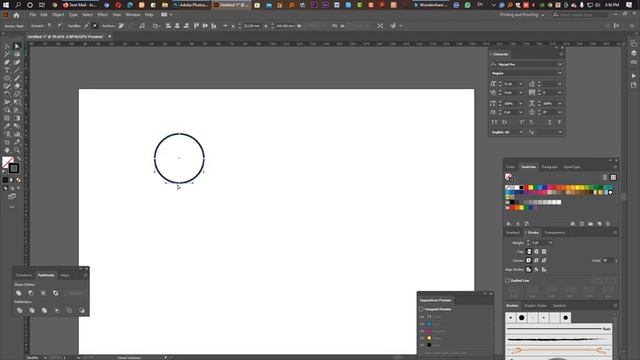Image resolution: width=640 pixels, height=360 pixels.
Task: Switch to the Symbols tab
Action: [560, 306]
